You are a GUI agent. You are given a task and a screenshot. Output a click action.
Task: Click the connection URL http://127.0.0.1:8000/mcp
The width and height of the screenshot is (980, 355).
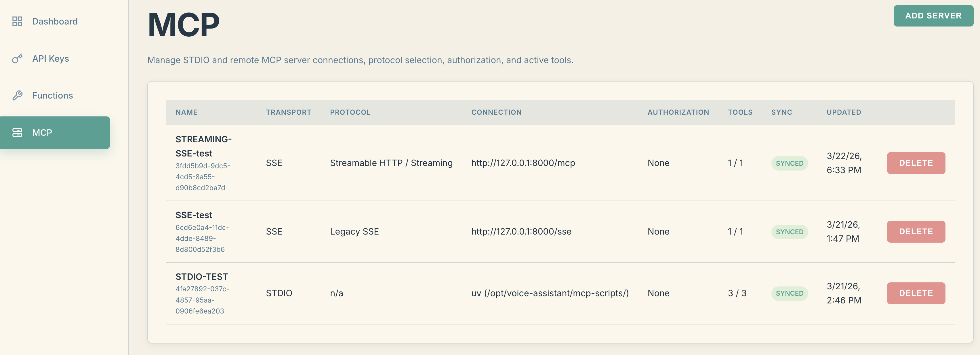[523, 163]
